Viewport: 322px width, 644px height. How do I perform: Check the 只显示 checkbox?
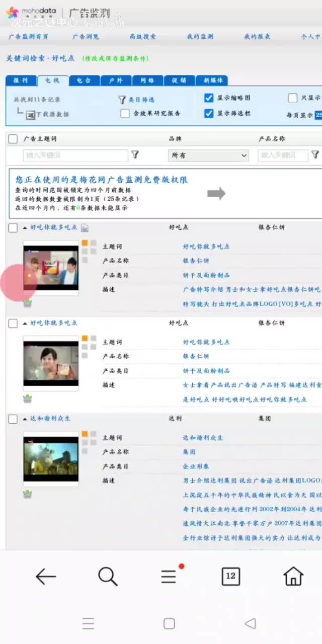(x=292, y=98)
